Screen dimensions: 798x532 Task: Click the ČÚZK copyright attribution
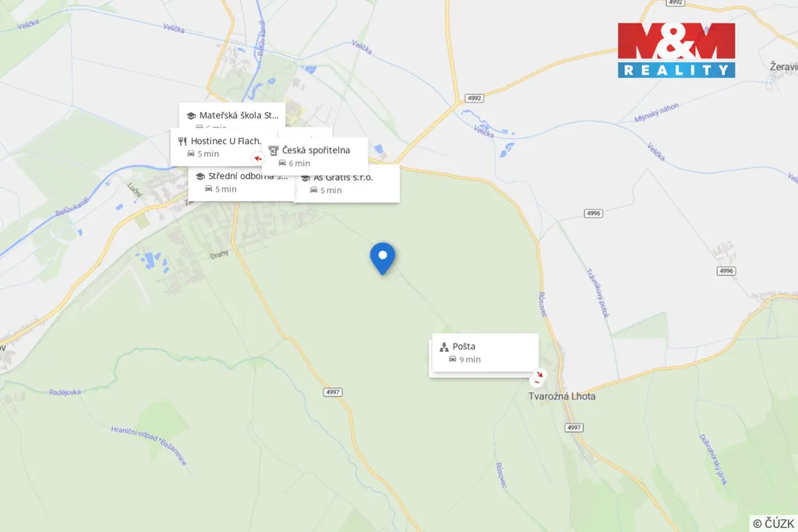click(x=773, y=523)
